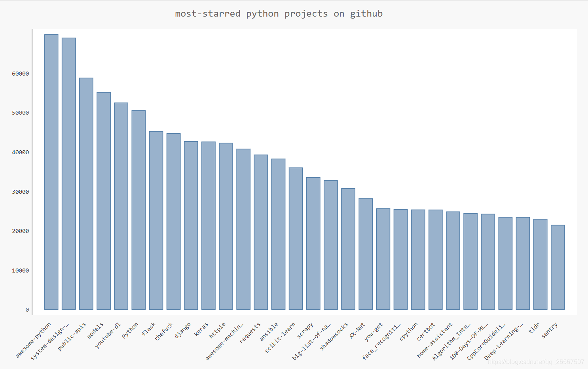Click the keras bar
The width and height of the screenshot is (588, 369).
click(x=209, y=226)
